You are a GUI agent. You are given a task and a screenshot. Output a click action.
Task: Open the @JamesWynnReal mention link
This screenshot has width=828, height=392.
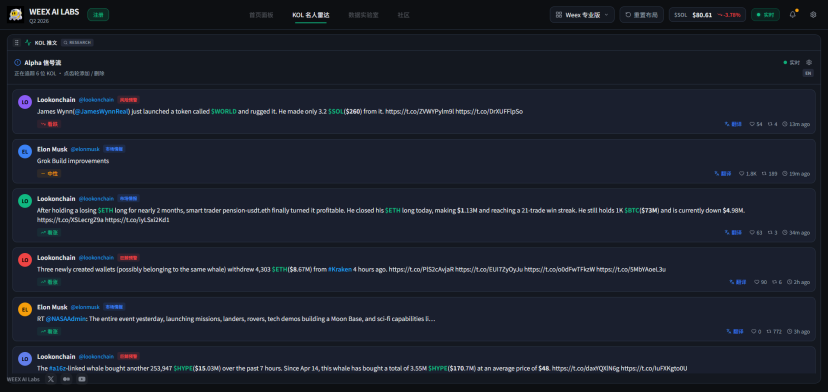coord(101,111)
